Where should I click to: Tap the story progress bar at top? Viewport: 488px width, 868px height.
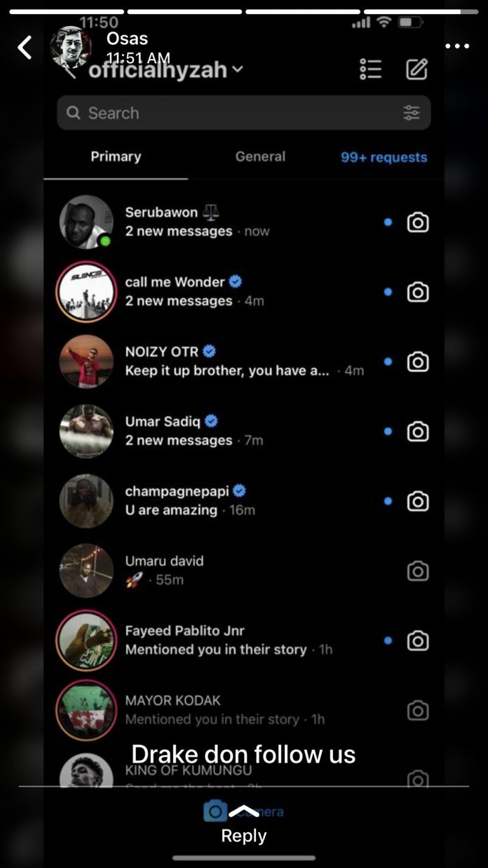tap(244, 11)
